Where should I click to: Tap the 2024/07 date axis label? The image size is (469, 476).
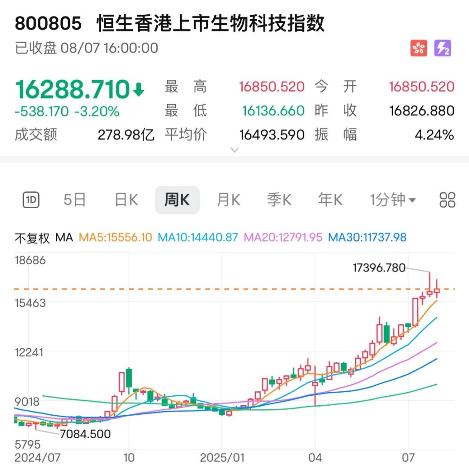pos(38,458)
